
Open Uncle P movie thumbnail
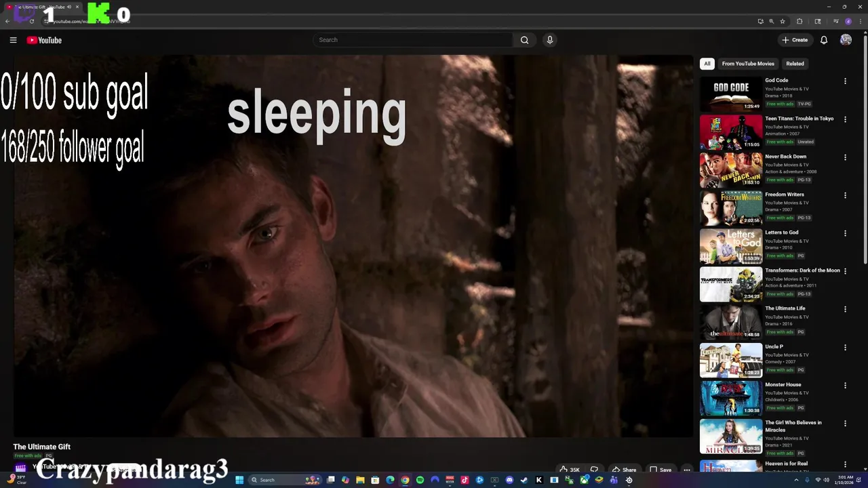click(731, 360)
